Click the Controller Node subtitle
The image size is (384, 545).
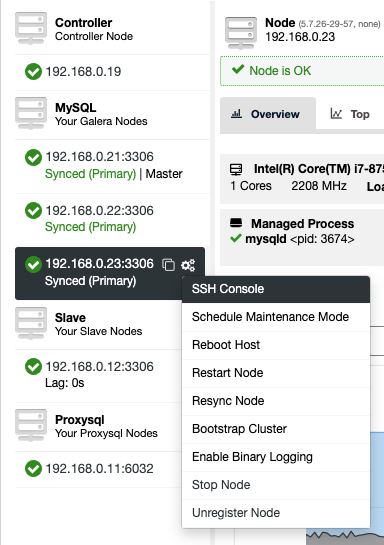[x=94, y=36]
